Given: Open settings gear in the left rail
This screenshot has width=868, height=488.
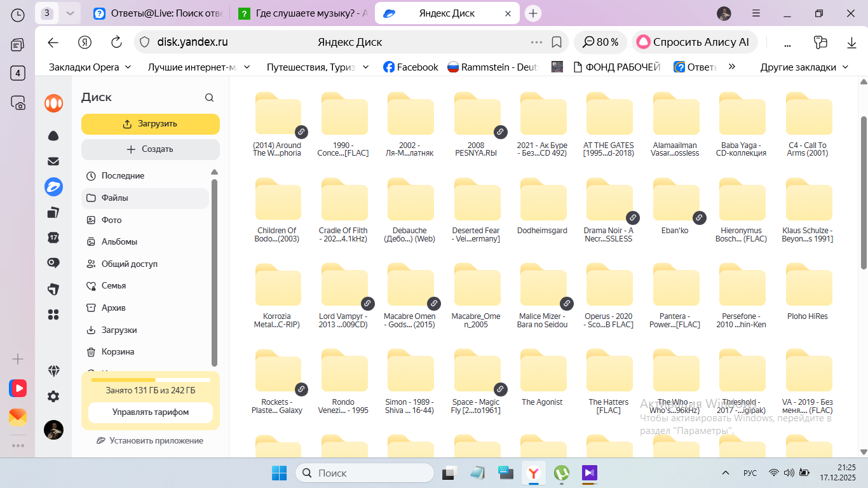Looking at the screenshot, I should tap(53, 396).
